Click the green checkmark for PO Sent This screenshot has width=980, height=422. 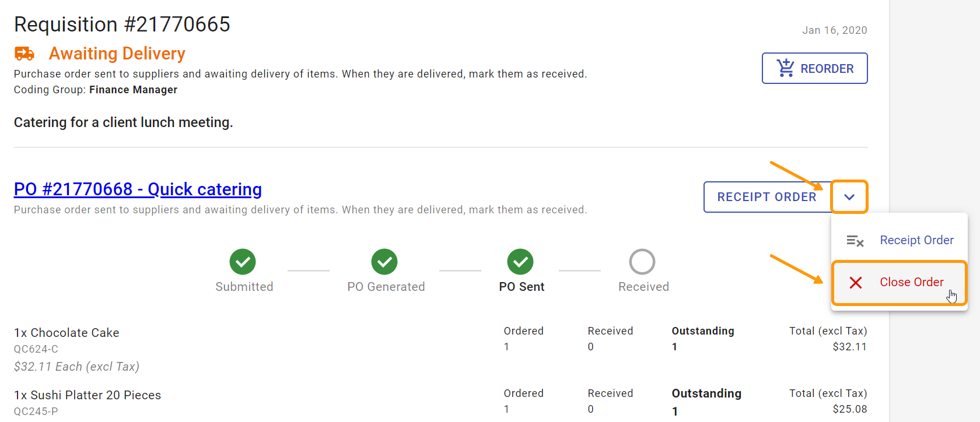(x=520, y=262)
